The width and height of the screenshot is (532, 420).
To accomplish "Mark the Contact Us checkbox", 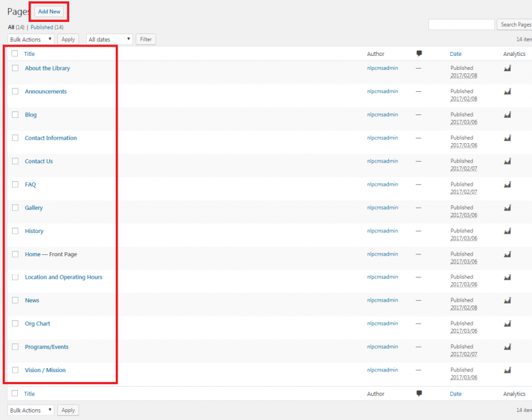I will click(15, 161).
